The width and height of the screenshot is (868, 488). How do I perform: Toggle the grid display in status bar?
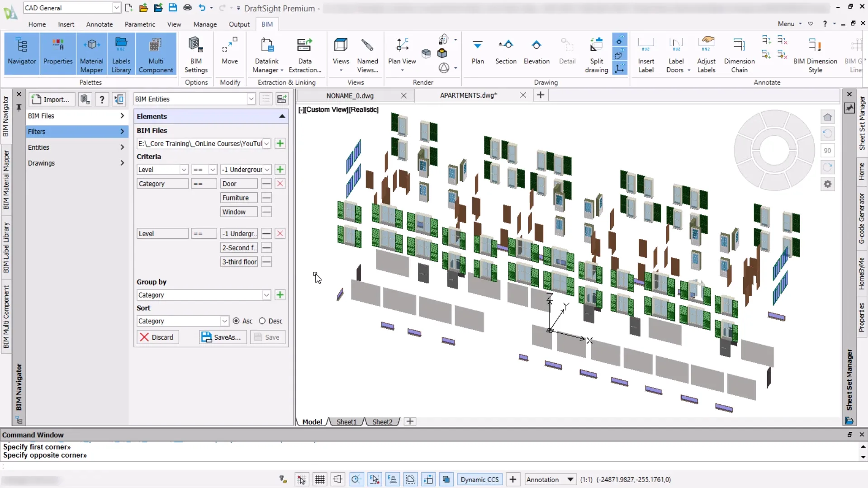coord(320,479)
